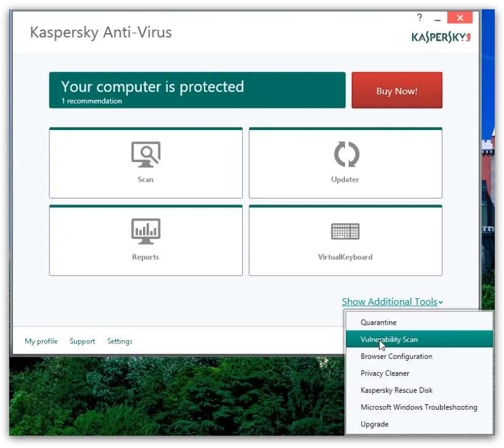504x448 pixels.
Task: Collapse the Show Additional Tools dropdown
Action: (392, 302)
